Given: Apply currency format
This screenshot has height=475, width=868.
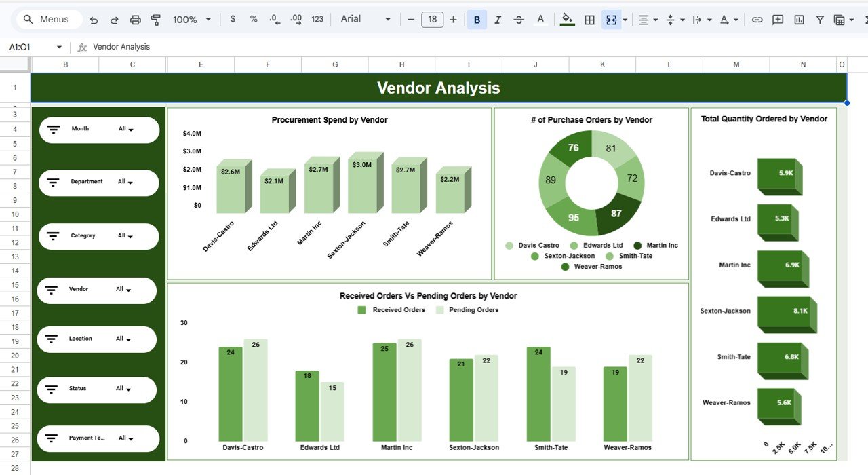Looking at the screenshot, I should pyautogui.click(x=233, y=19).
